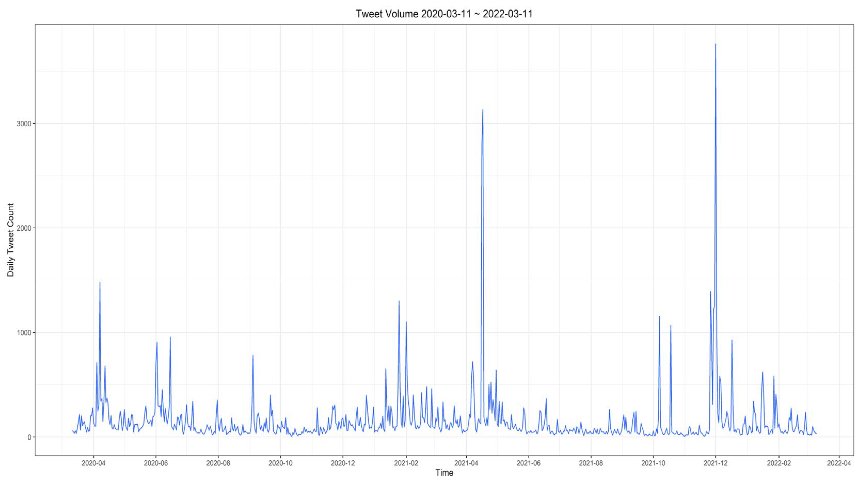
Task: Click the x-axis tick label "2020-12"
Action: click(343, 463)
